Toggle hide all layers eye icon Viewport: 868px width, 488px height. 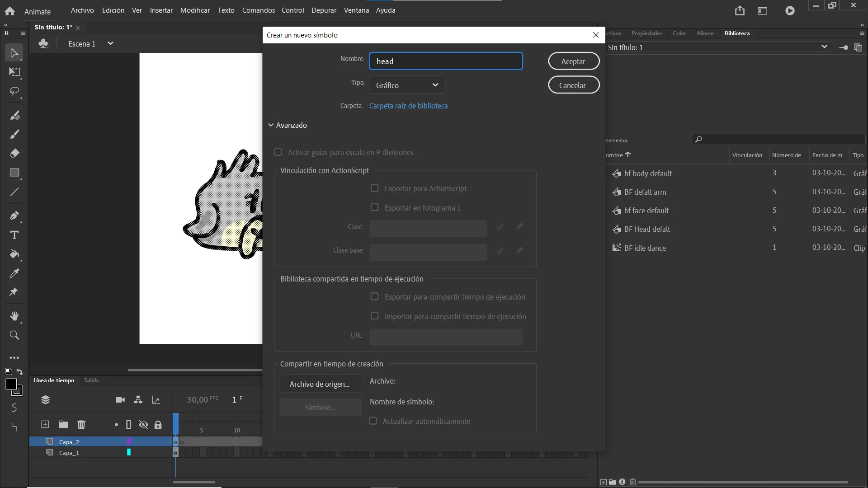click(143, 425)
